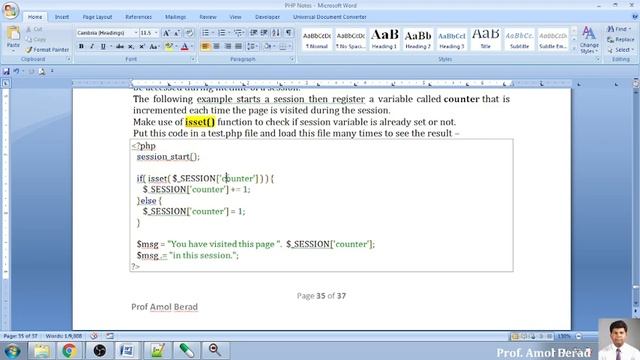Open OBS Studio from taskbar
Image resolution: width=640 pixels, height=360 pixels.
coord(99,351)
